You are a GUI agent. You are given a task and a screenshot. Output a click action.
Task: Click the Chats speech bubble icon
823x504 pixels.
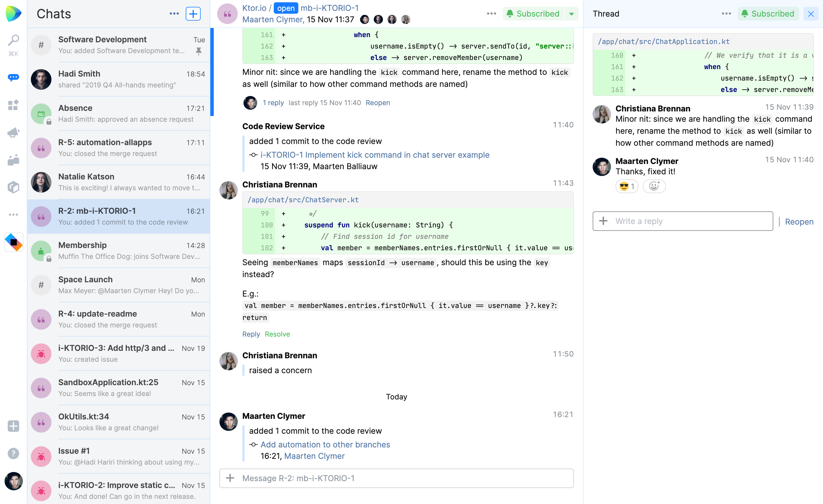click(x=13, y=77)
